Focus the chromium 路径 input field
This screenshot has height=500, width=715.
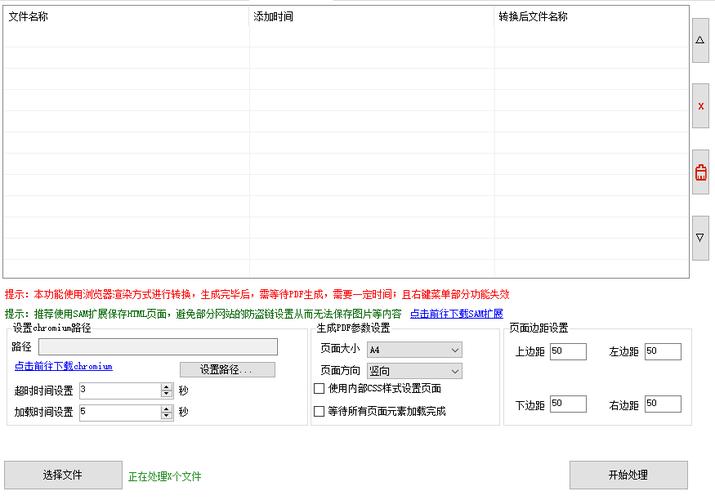(x=158, y=347)
